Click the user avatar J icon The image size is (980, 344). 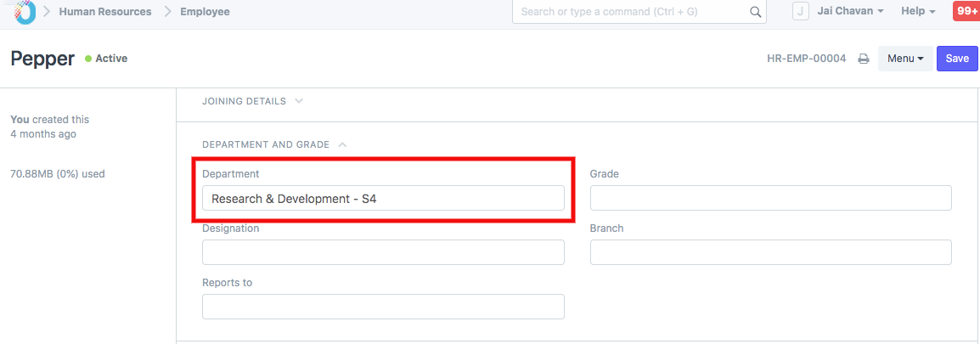[x=800, y=11]
